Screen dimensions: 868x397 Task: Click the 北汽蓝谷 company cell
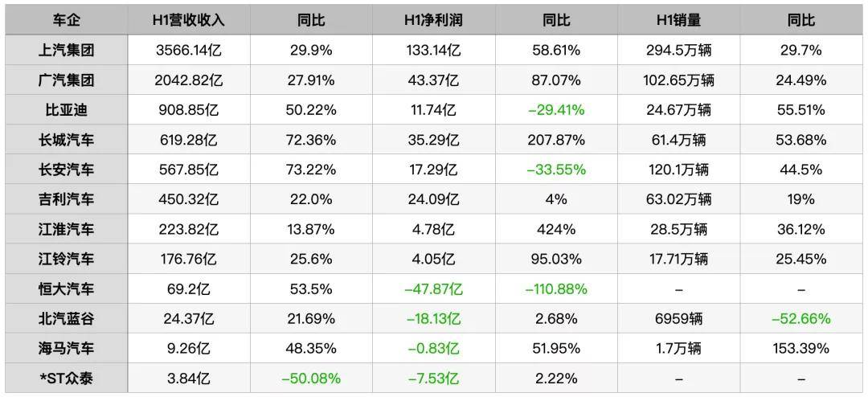(x=66, y=318)
